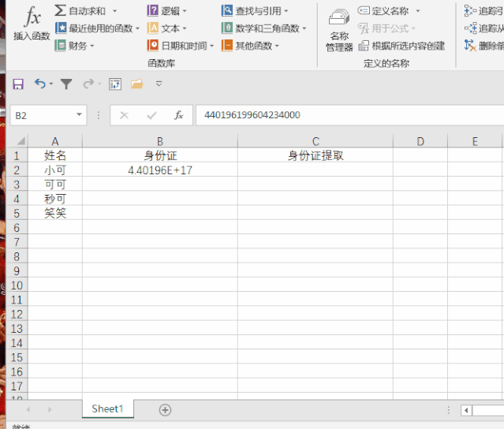Click the fx Insert Function button in formula bar
This screenshot has height=429, width=504.
coord(179,115)
